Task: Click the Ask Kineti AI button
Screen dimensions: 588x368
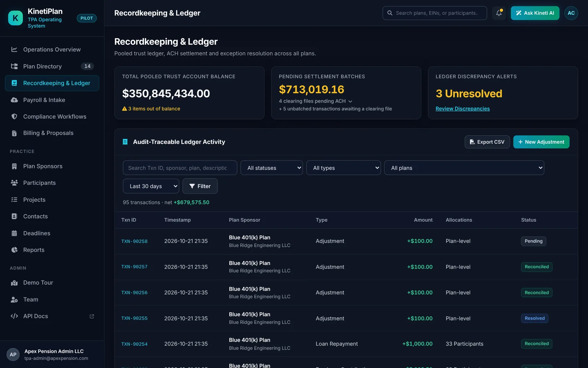Action: (535, 13)
